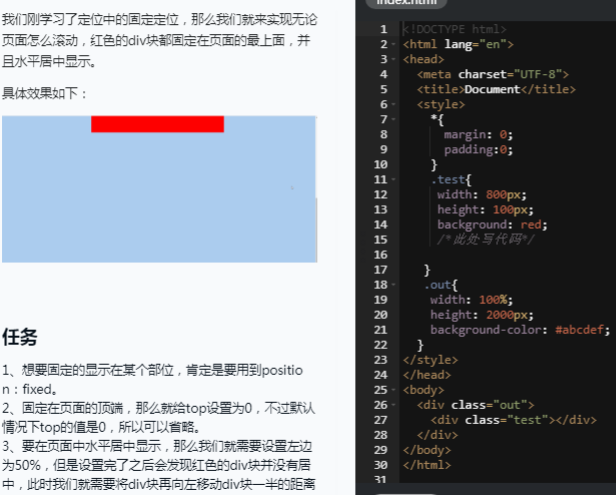Click the meta charset="UTF-8" line
The height and width of the screenshot is (495, 616).
point(493,74)
